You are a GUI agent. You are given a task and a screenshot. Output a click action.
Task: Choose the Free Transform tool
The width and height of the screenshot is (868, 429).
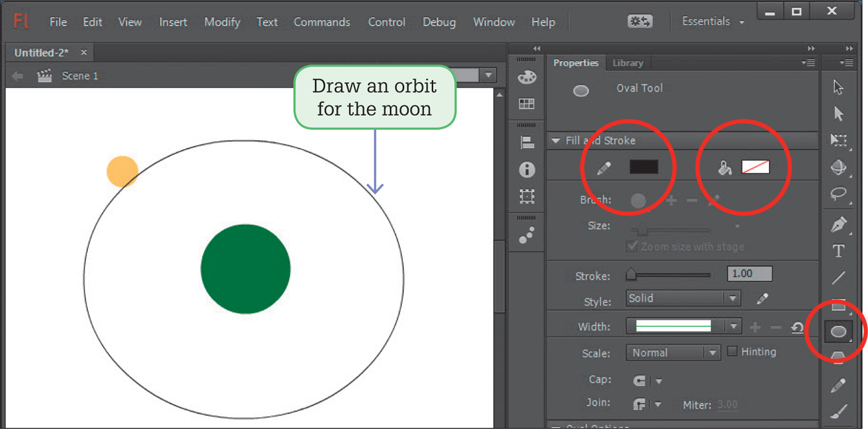coord(838,140)
